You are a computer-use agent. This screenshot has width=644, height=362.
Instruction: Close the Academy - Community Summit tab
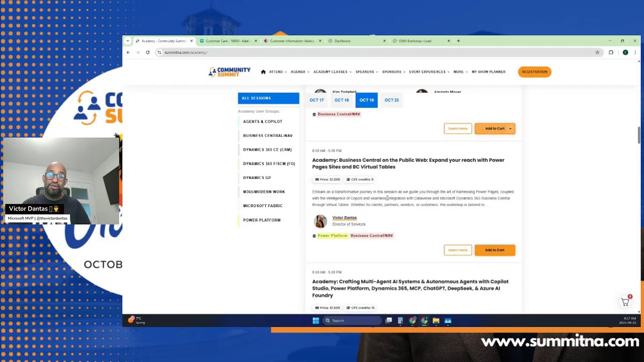191,41
